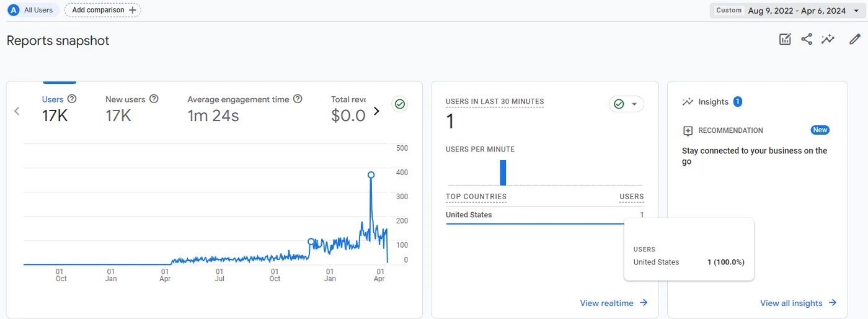The image size is (868, 319).
Task: Open View realtime link
Action: [606, 303]
